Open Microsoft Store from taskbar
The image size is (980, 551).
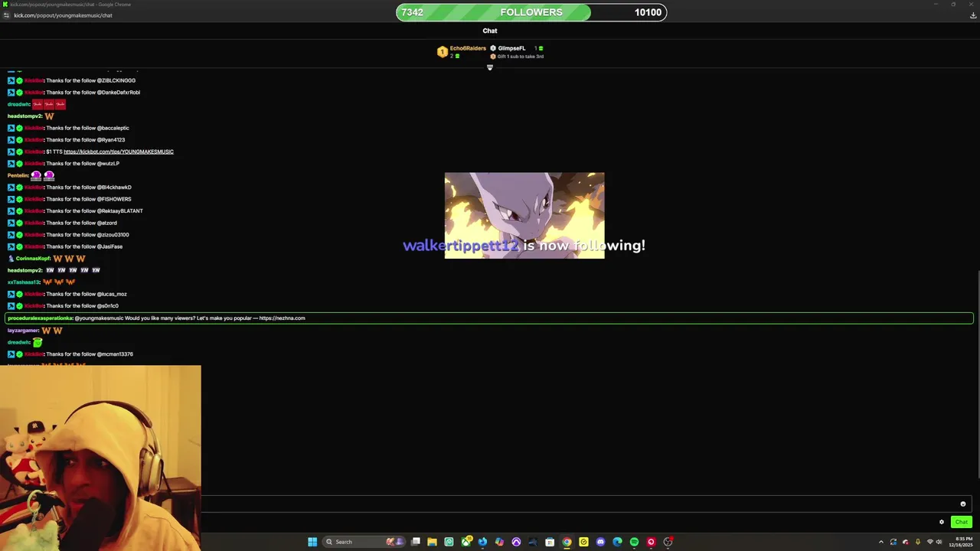point(550,542)
